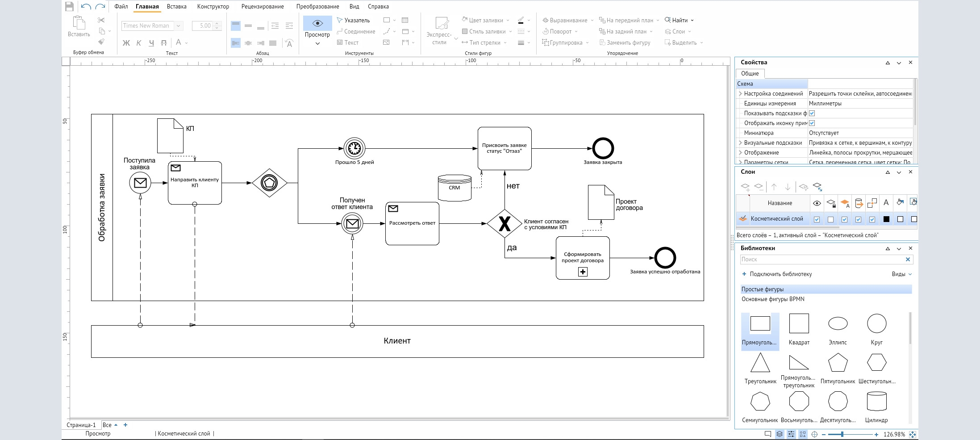Open the Times New Roman font dropdown

pos(178,26)
